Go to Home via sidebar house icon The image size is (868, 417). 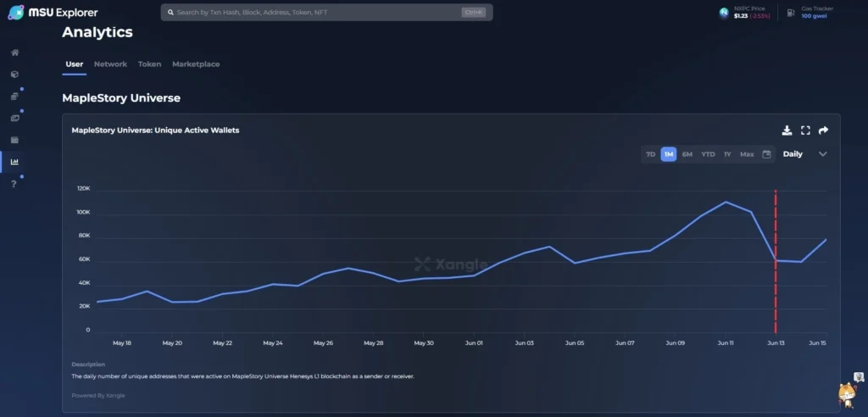[15, 53]
